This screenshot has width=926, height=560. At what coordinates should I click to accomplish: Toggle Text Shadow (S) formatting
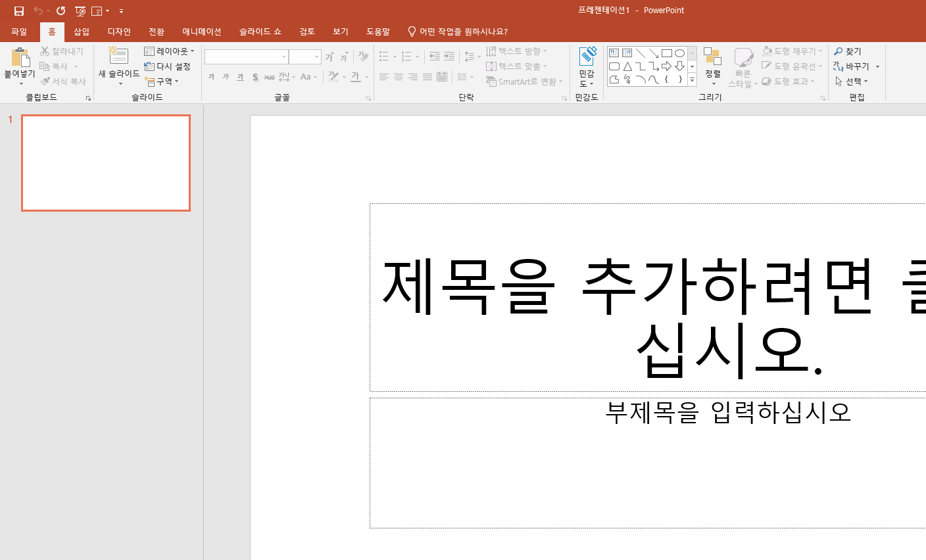tap(255, 77)
